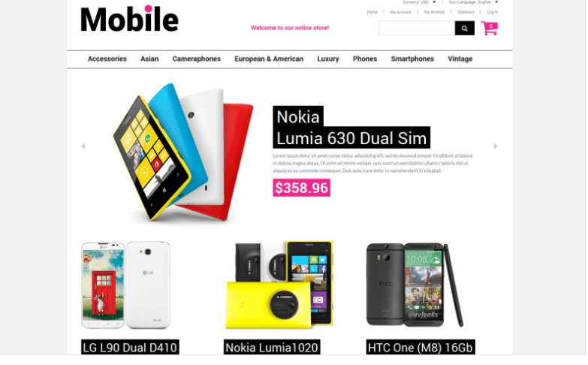Select the Vintage menu item
Screen dimensions: 588x365
(460, 59)
